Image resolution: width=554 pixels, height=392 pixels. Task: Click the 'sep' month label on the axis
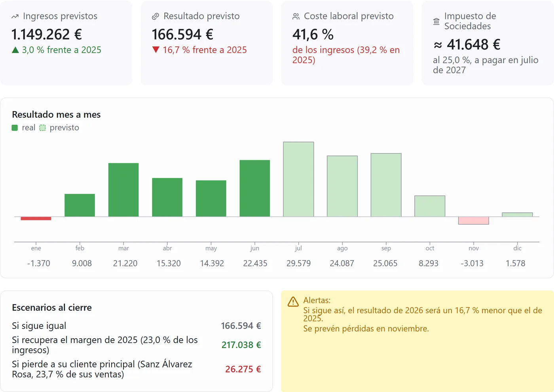386,248
